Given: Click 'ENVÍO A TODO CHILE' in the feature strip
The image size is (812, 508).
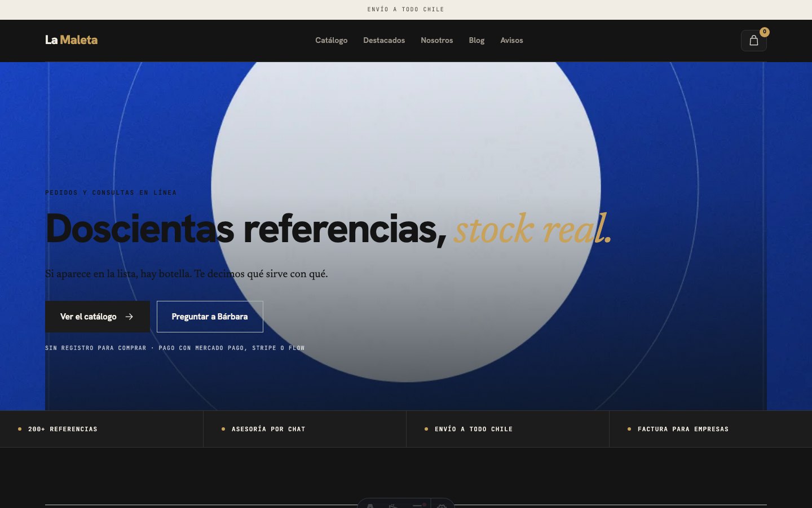Looking at the screenshot, I should click(x=474, y=429).
